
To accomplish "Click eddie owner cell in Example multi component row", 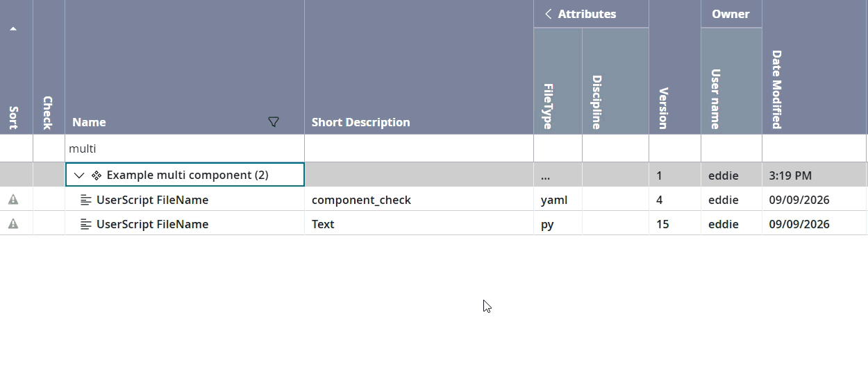I will click(x=731, y=176).
